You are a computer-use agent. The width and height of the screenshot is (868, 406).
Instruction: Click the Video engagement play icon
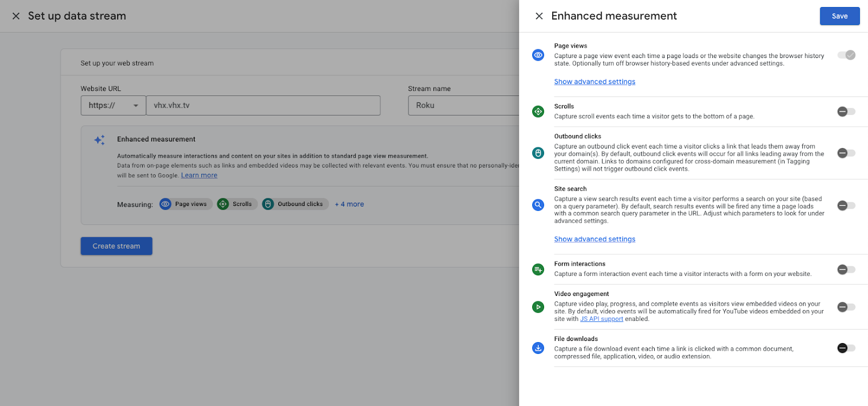click(x=538, y=307)
